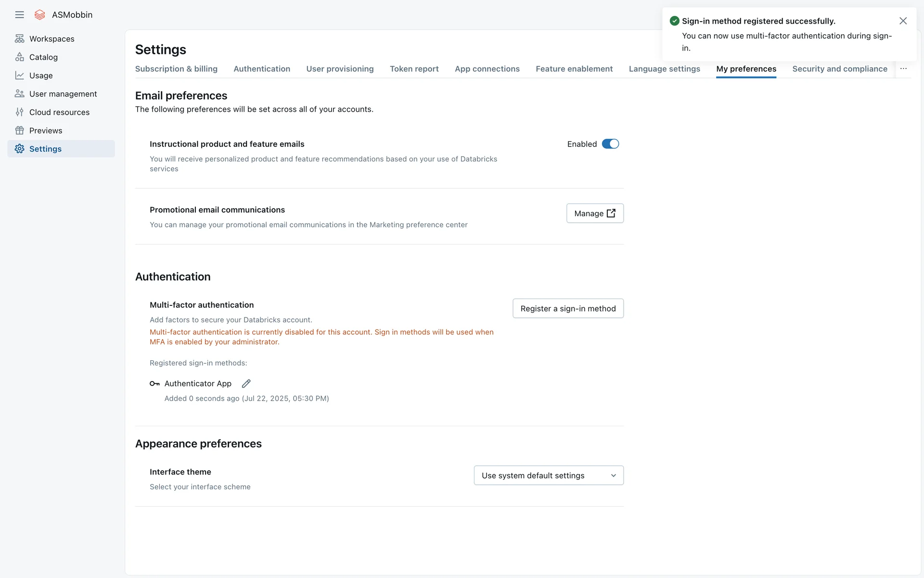
Task: Go to Usage in the sidebar
Action: click(41, 76)
